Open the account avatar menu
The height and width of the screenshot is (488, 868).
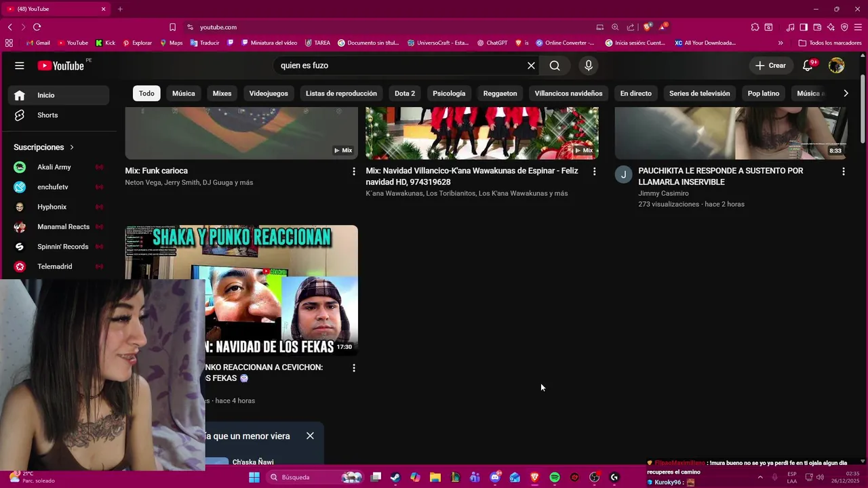[837, 66]
